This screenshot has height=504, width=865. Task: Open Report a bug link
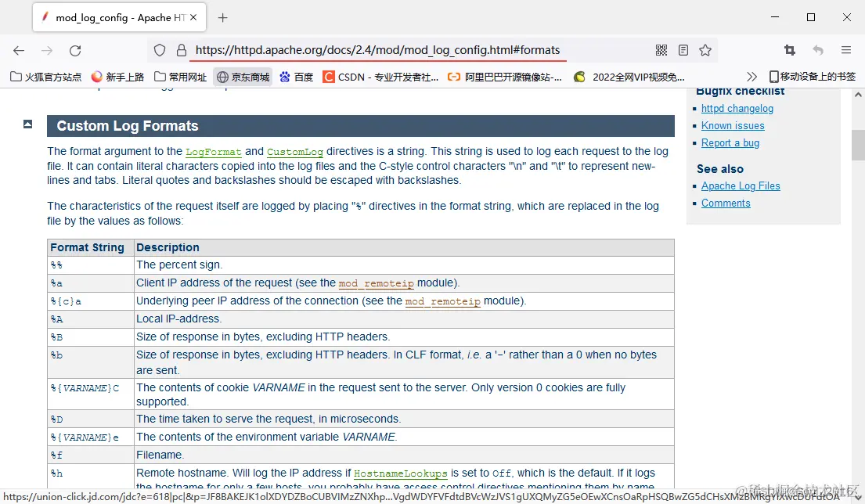tap(730, 142)
